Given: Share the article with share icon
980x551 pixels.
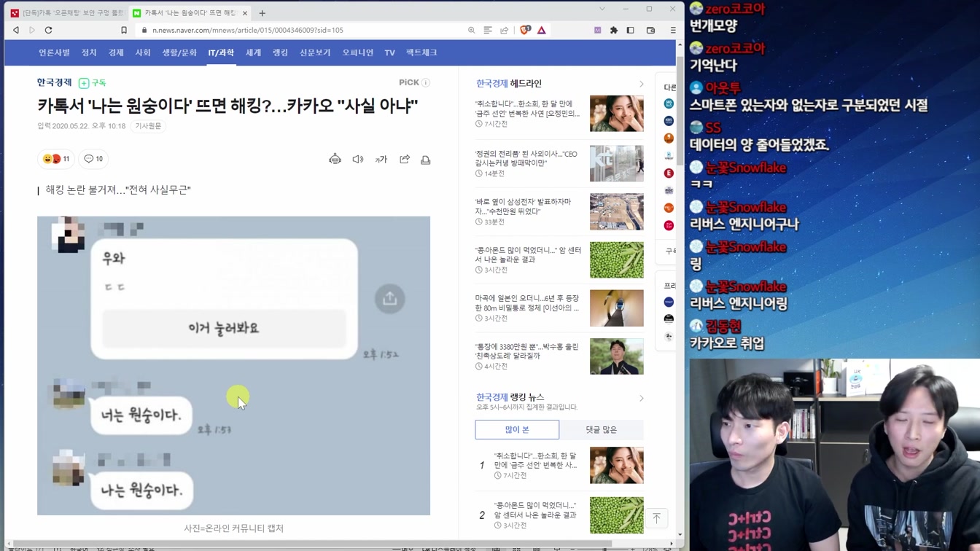Looking at the screenshot, I should coord(405,159).
